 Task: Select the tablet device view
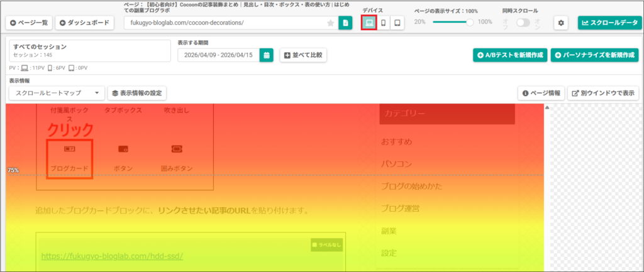tap(397, 23)
